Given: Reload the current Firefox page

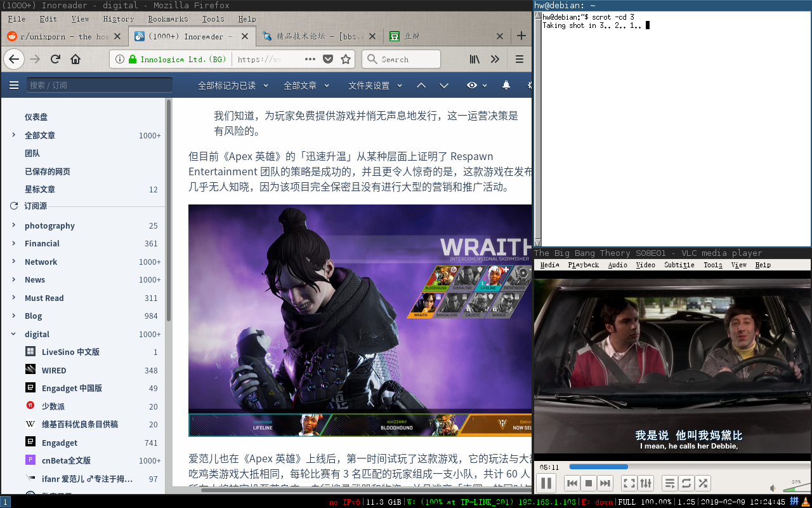Looking at the screenshot, I should coord(55,59).
